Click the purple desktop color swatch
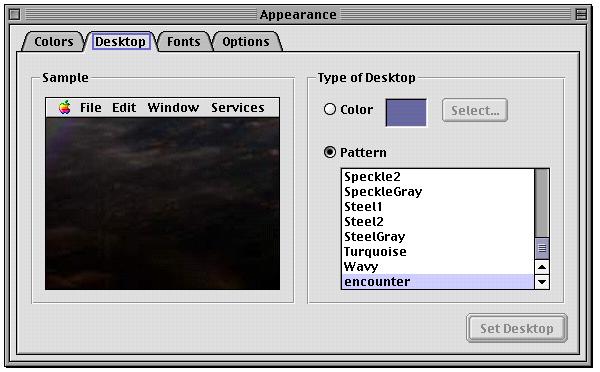This screenshot has width=600, height=372. pyautogui.click(x=406, y=113)
